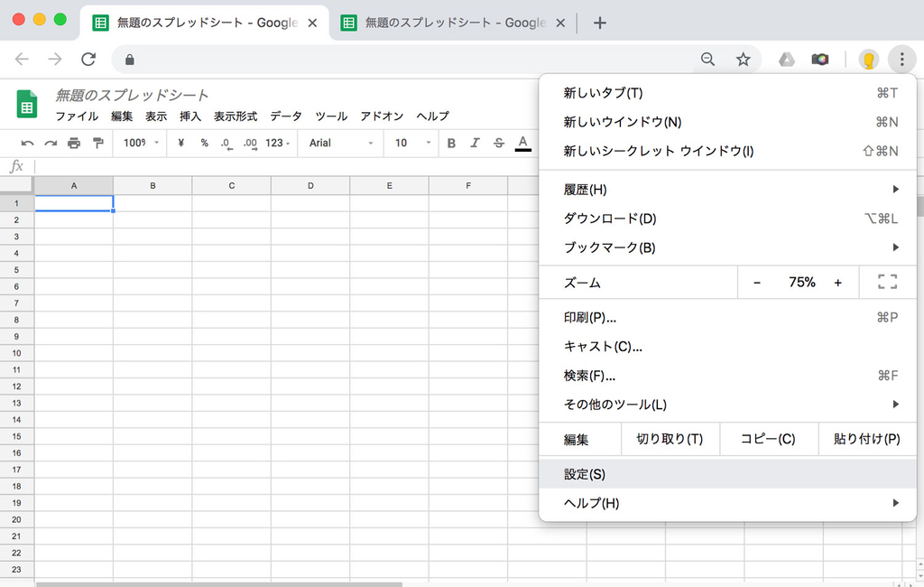Open 新しいシークレット ウインドウ(I)
The image size is (924, 587).
pyautogui.click(x=728, y=151)
